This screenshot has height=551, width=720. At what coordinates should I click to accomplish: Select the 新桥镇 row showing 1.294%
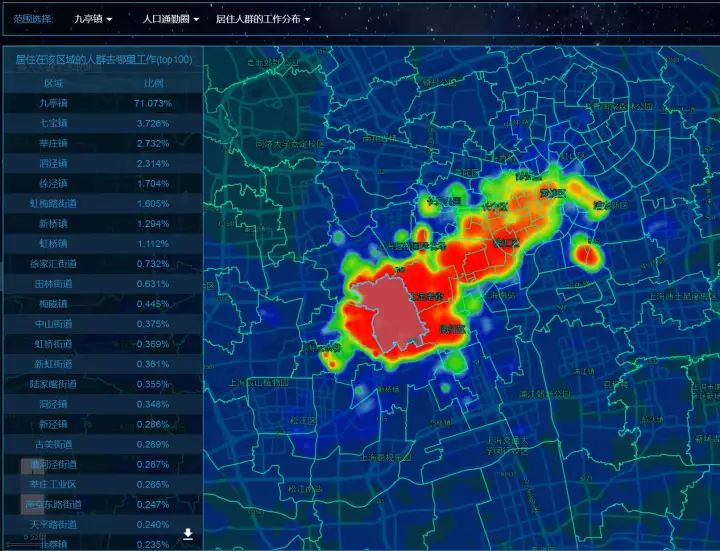click(x=103, y=224)
